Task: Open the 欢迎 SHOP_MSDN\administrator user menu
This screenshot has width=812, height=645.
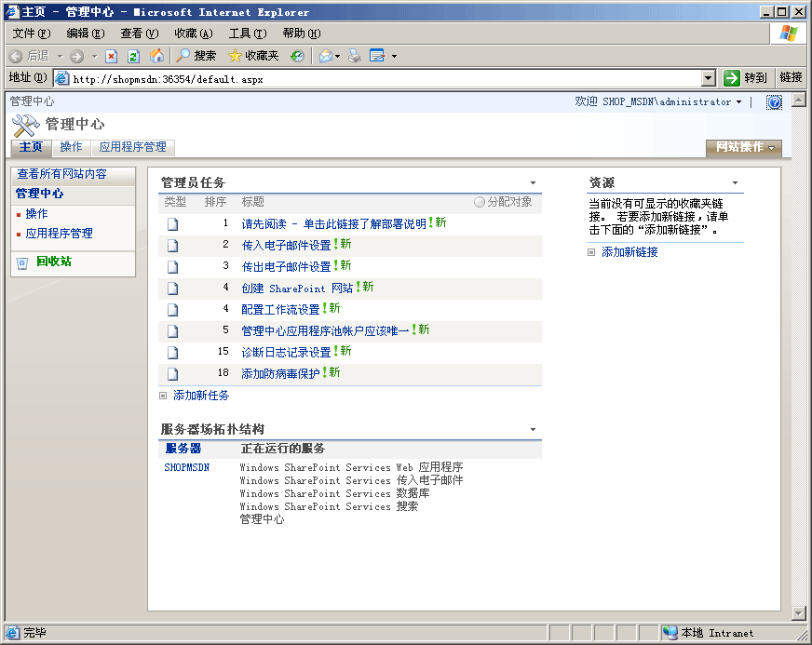Action: click(x=657, y=102)
